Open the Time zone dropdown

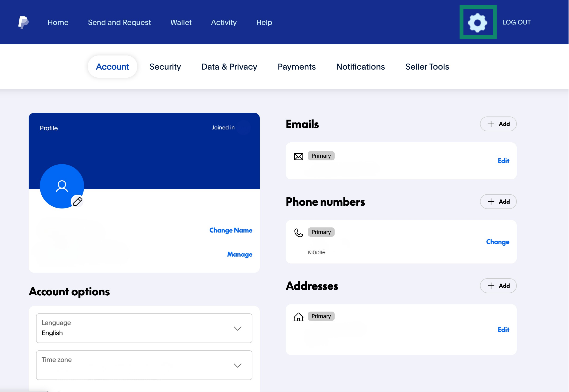144,365
